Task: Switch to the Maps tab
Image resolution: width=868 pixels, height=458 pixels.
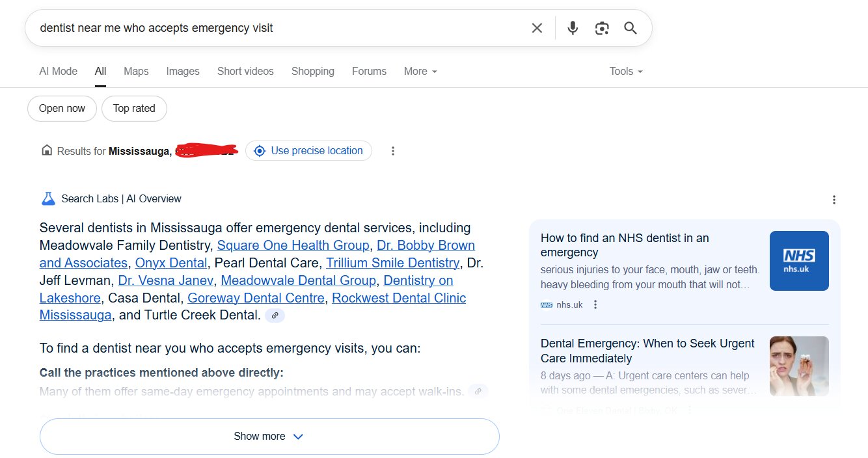Action: [x=136, y=72]
